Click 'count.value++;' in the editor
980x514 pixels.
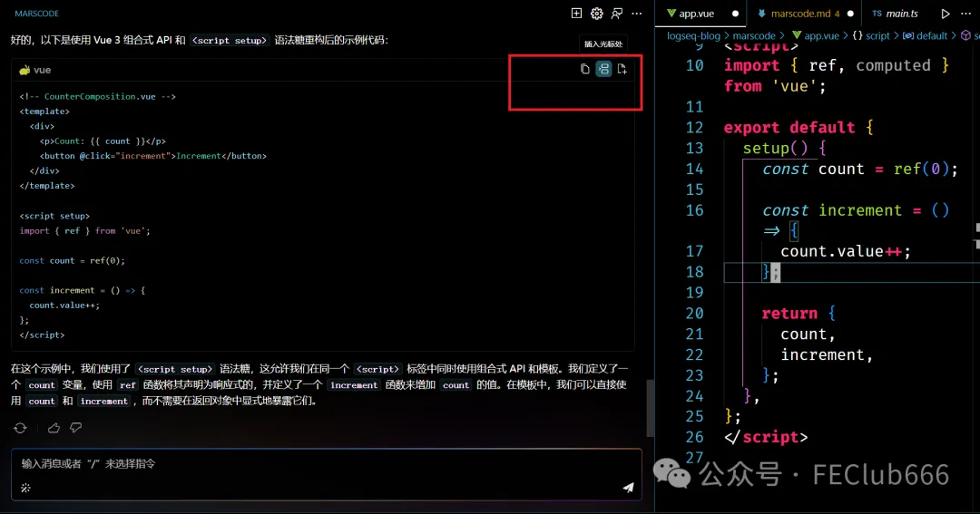(846, 251)
